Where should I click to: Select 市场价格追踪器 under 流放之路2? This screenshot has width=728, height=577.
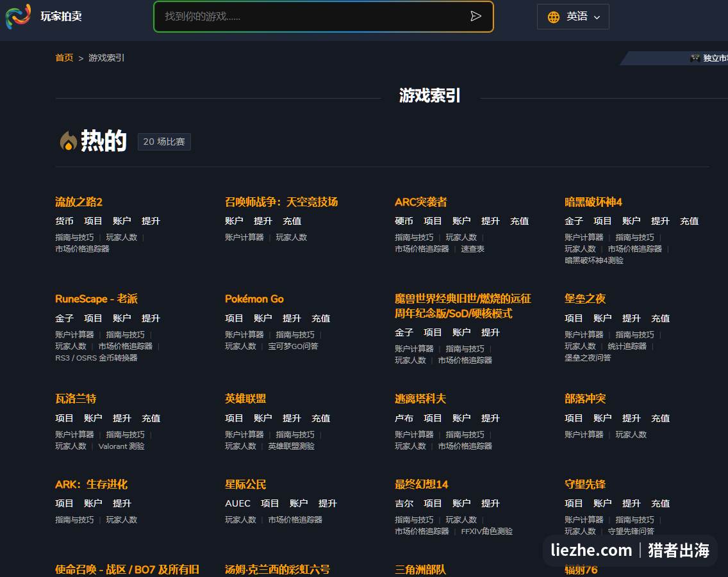pos(82,249)
